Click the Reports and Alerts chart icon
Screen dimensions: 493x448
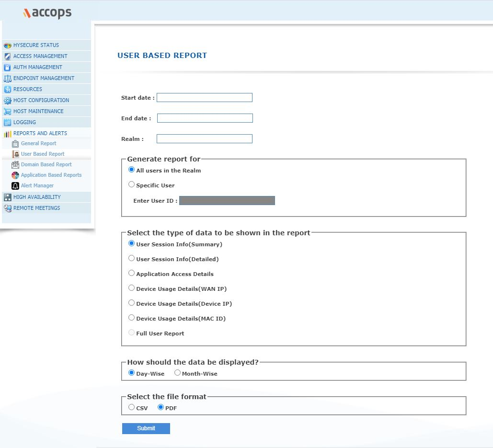pos(8,134)
